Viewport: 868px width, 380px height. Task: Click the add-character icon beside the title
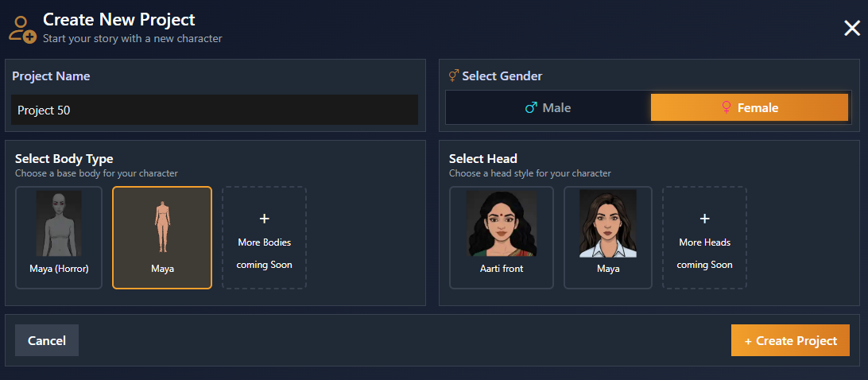coord(23,29)
